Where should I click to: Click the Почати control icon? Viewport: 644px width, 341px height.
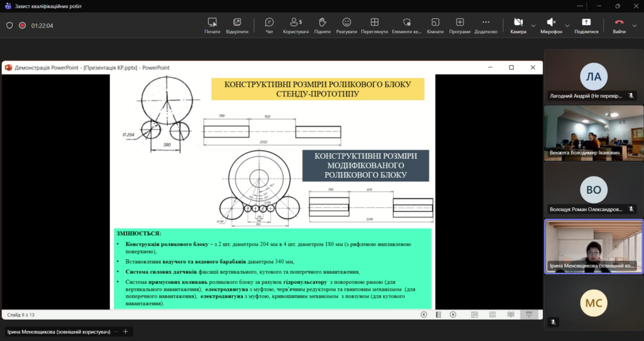click(x=212, y=25)
